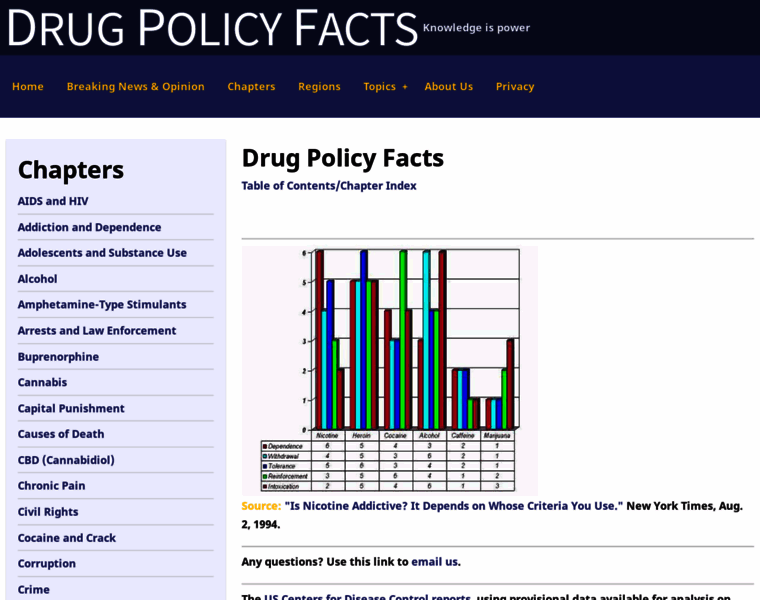The image size is (760, 600).
Task: Open the Cocaine and Crack chapter
Action: pos(67,538)
